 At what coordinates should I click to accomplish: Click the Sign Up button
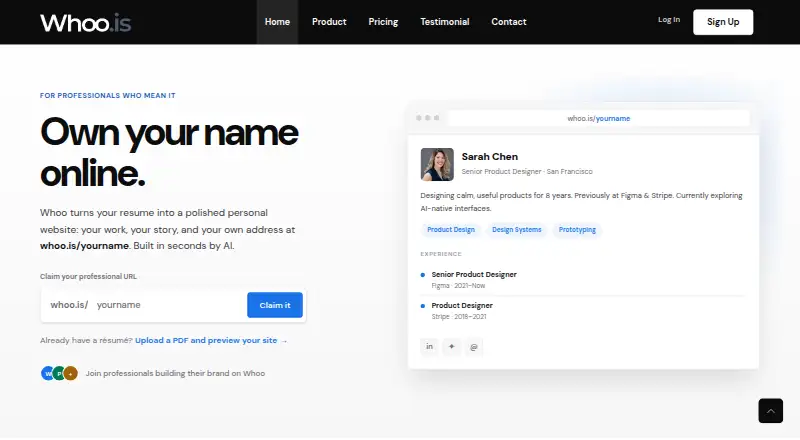click(723, 22)
